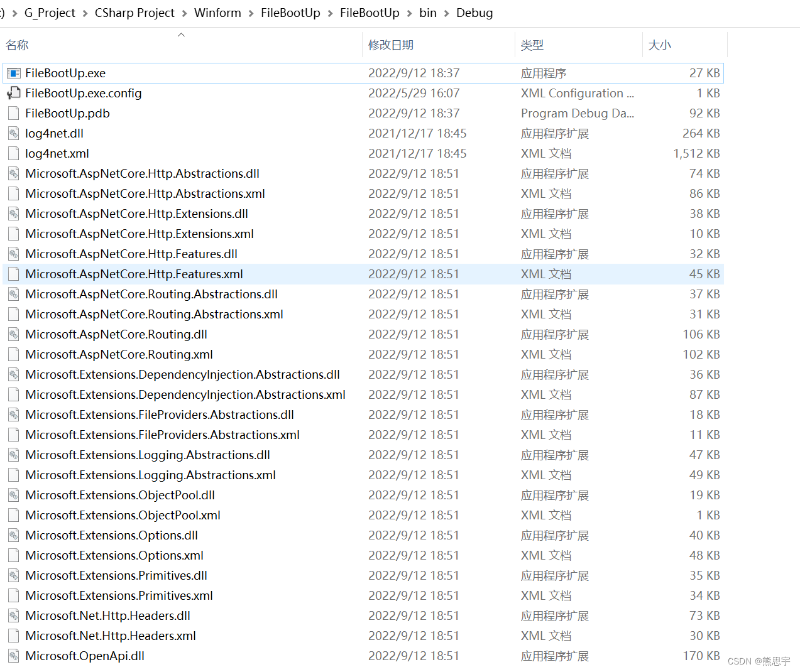Select file name Microsoft.Net.Http.Headers.dll
The width and height of the screenshot is (800, 672).
[x=107, y=616]
